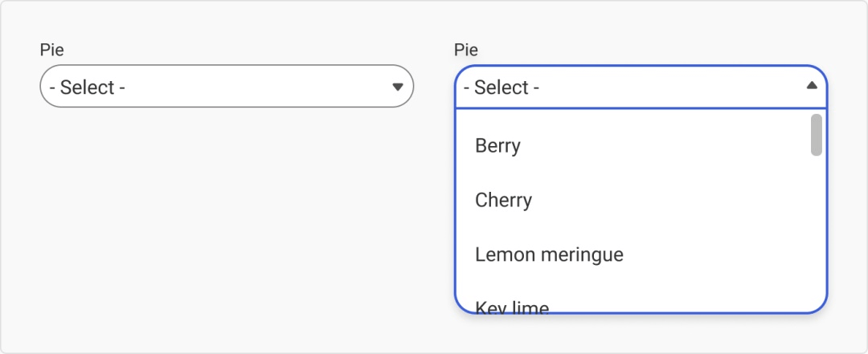The height and width of the screenshot is (354, 868).
Task: Click the Pie label above the open dropdown
Action: click(x=466, y=50)
